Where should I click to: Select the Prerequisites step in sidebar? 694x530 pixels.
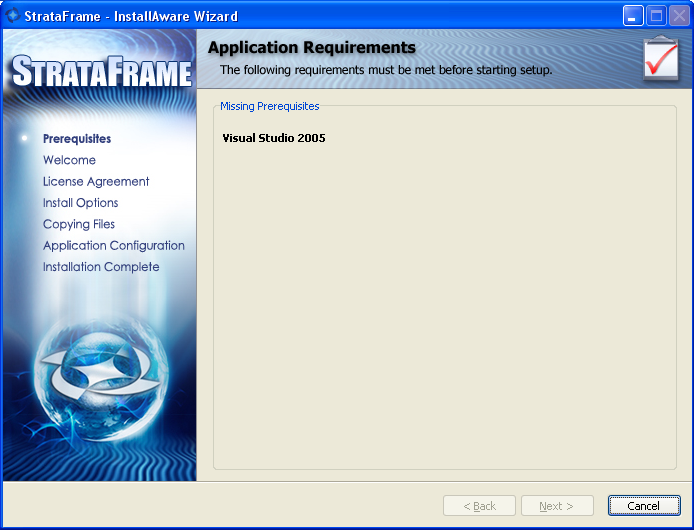tap(77, 139)
